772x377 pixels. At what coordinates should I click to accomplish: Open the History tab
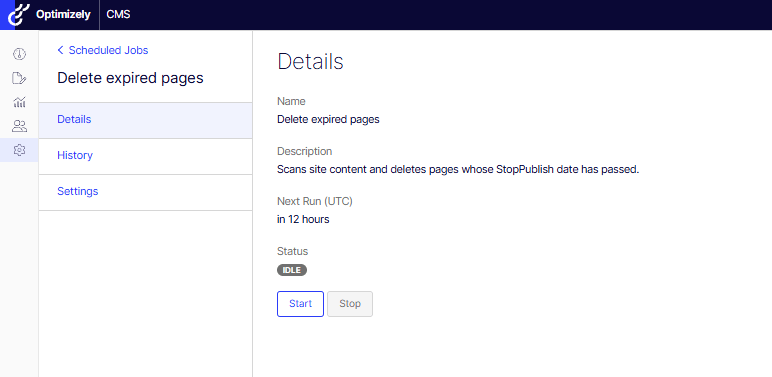point(146,156)
